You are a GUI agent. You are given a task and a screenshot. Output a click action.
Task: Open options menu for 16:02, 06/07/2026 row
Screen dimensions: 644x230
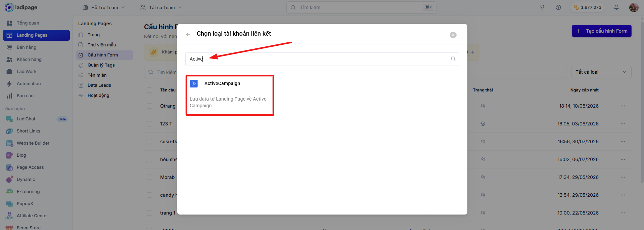[623, 159]
